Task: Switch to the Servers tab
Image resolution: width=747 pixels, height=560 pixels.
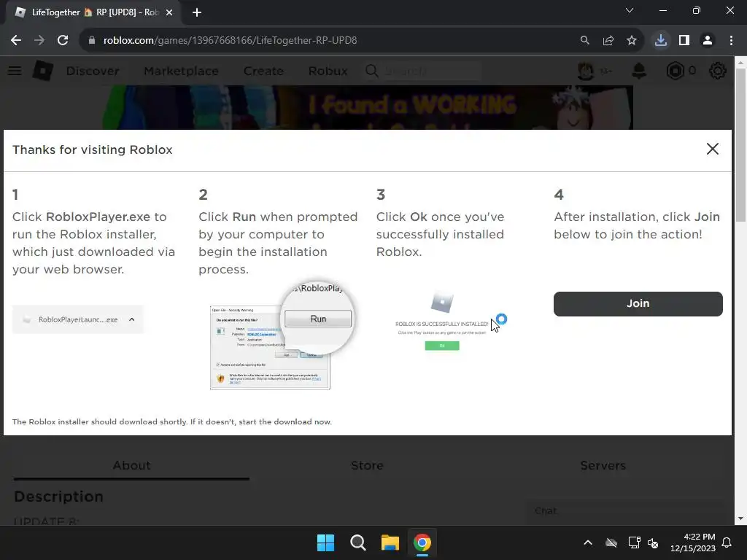Action: tap(603, 465)
